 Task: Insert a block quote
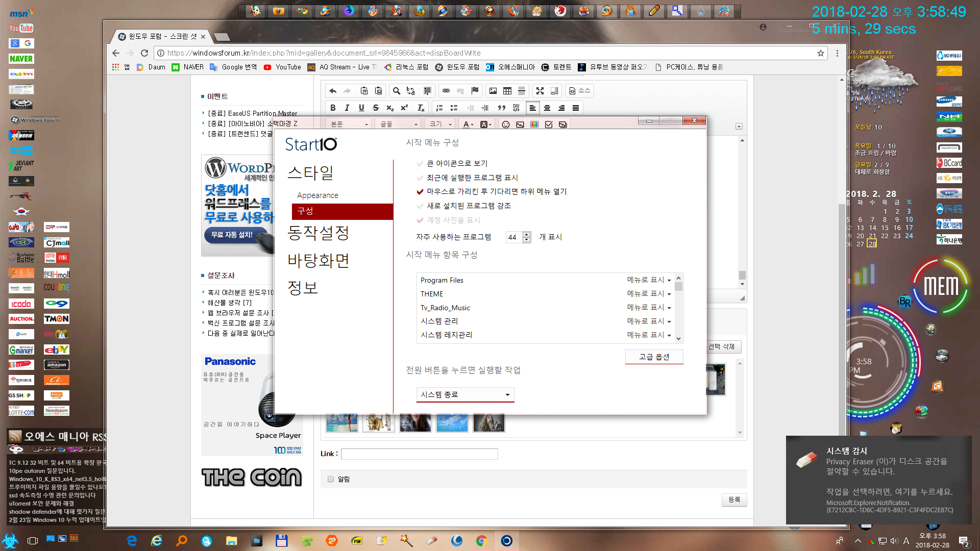(x=502, y=108)
